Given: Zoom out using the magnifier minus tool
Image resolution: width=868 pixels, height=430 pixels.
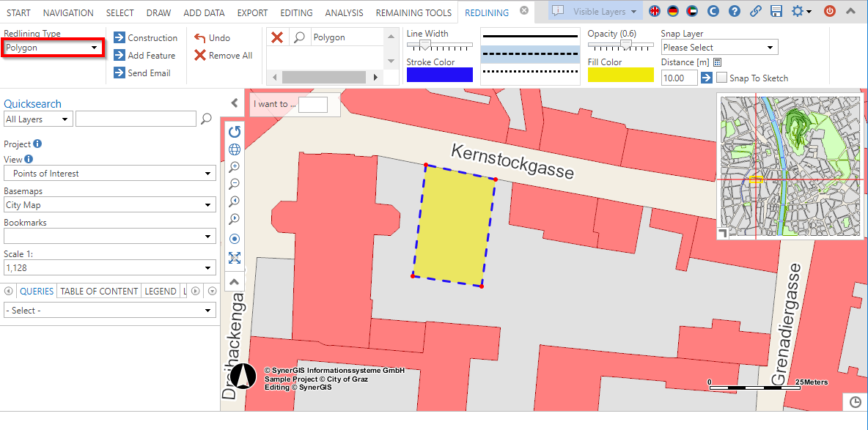Looking at the screenshot, I should click(x=235, y=184).
